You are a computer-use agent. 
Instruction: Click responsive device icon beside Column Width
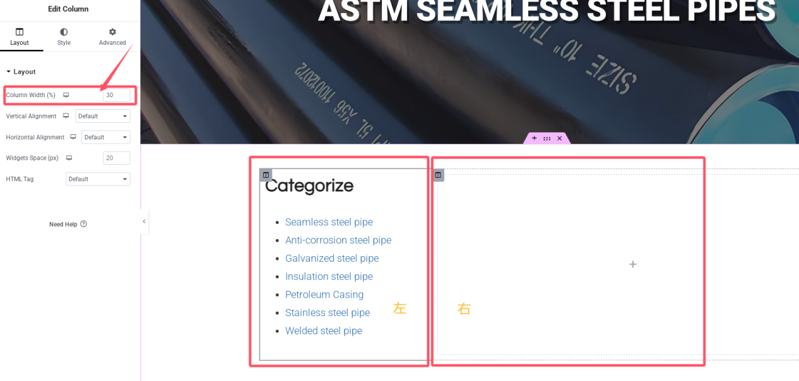(66, 95)
